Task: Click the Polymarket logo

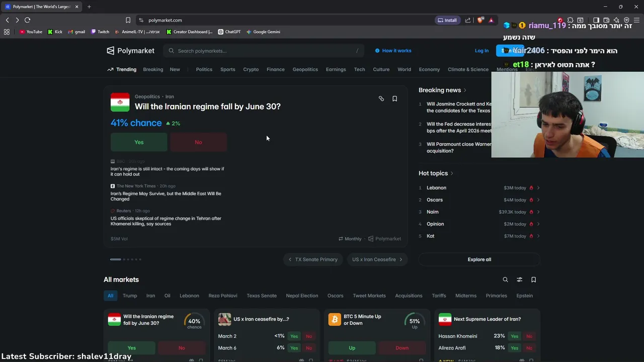Action: click(x=130, y=51)
